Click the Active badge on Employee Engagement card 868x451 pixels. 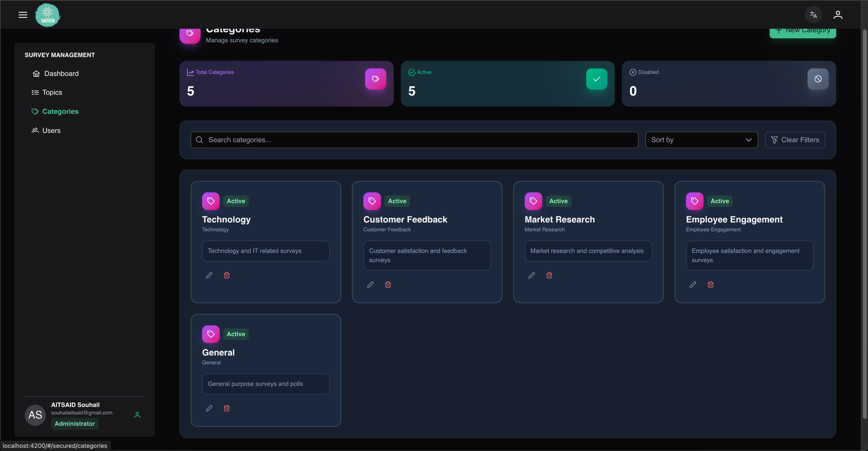pos(720,201)
